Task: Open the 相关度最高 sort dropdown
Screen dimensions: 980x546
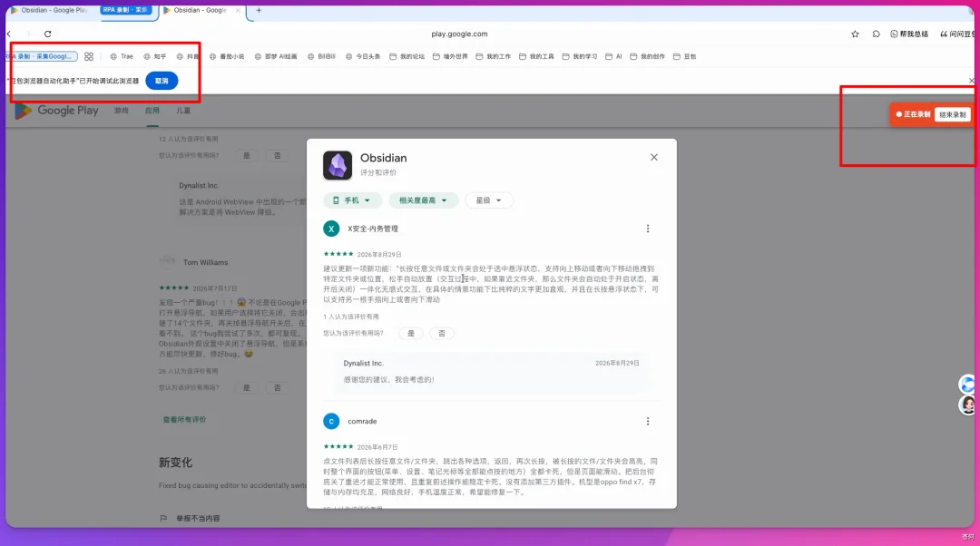Action: (423, 200)
